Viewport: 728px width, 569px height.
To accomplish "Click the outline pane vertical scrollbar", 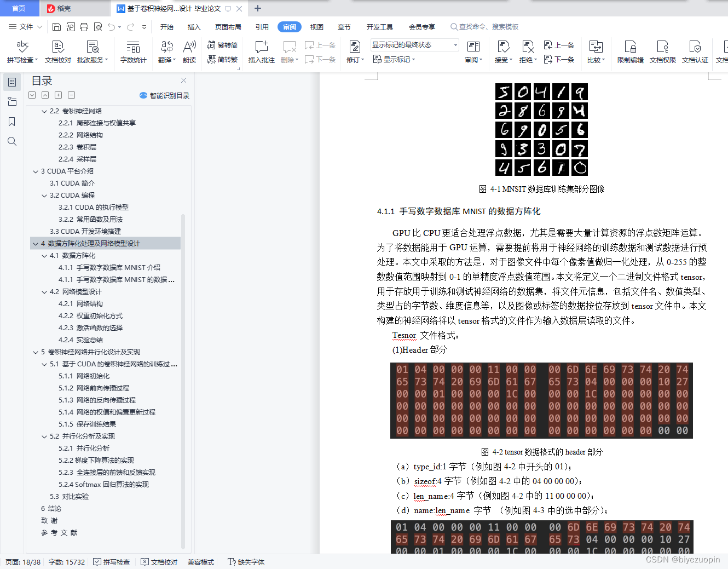I will tap(183, 381).
